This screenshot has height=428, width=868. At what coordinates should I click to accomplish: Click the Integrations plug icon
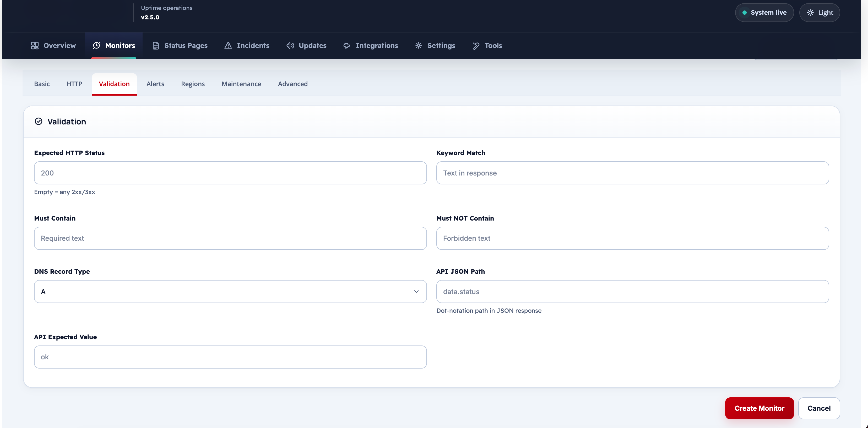(347, 46)
